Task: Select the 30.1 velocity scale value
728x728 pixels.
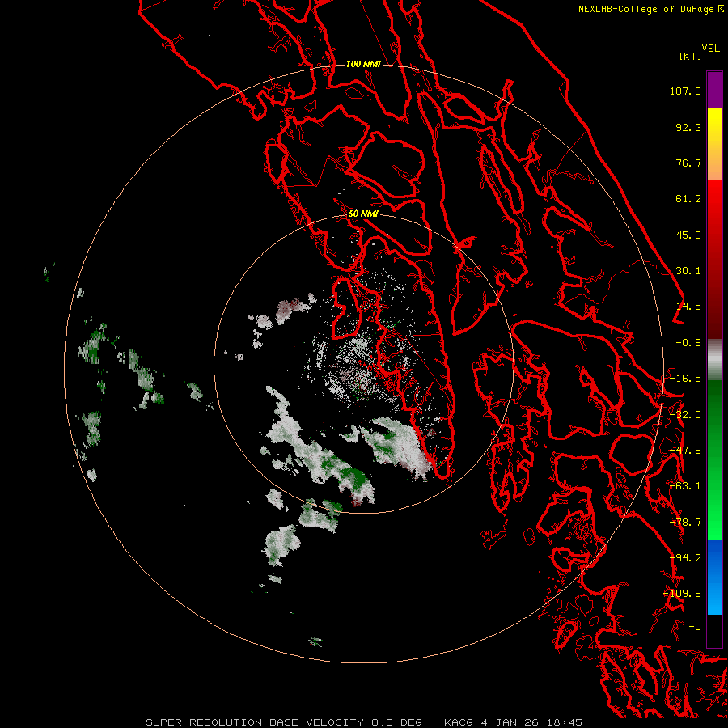Action: 688,271
